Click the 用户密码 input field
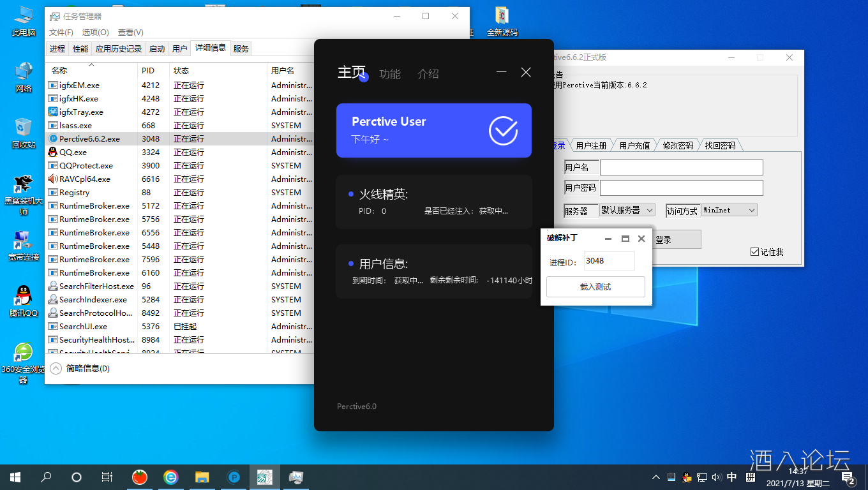868x490 pixels. click(682, 188)
